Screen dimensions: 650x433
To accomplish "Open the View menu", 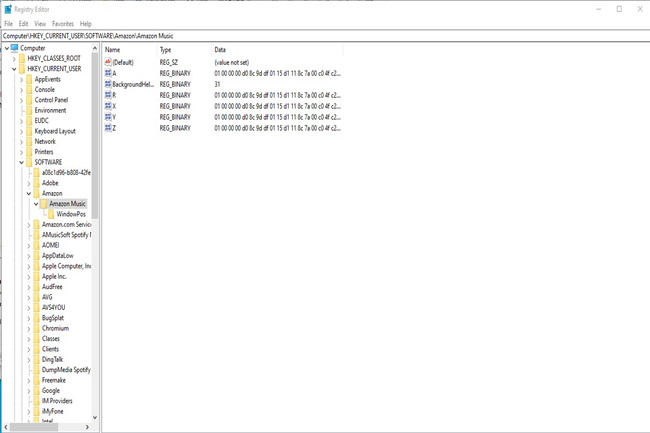I will tap(40, 24).
